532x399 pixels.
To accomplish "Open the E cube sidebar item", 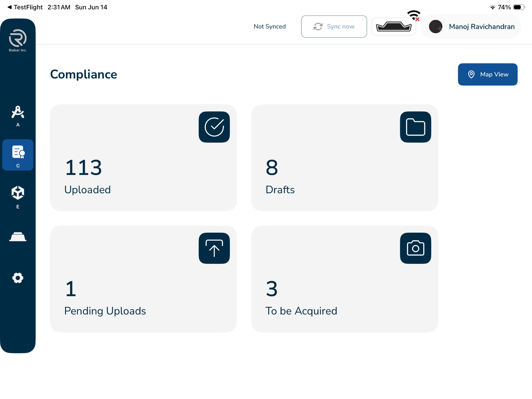I will (18, 197).
